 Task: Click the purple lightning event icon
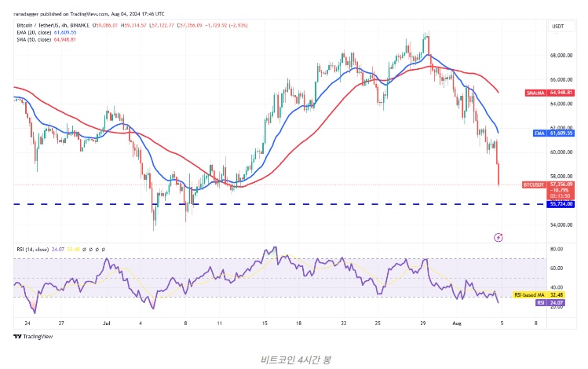[x=498, y=236]
